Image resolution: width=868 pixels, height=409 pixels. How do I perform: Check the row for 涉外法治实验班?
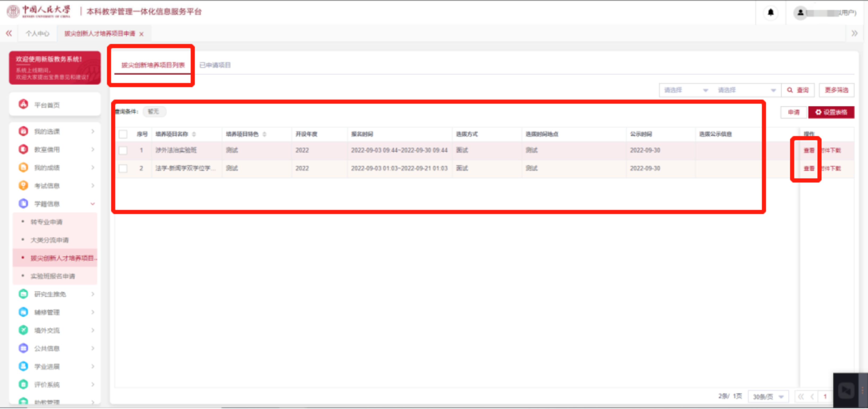123,150
